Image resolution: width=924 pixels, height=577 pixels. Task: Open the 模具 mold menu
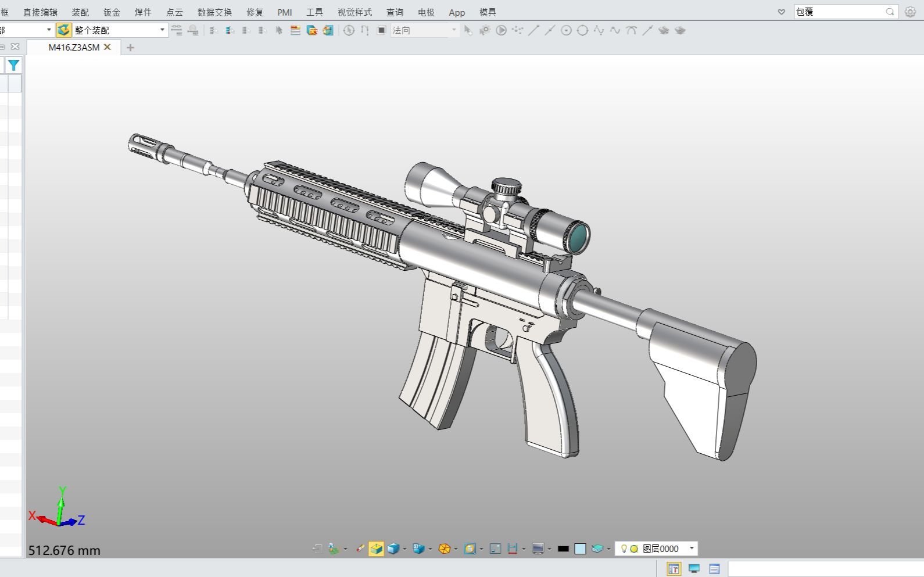[488, 12]
